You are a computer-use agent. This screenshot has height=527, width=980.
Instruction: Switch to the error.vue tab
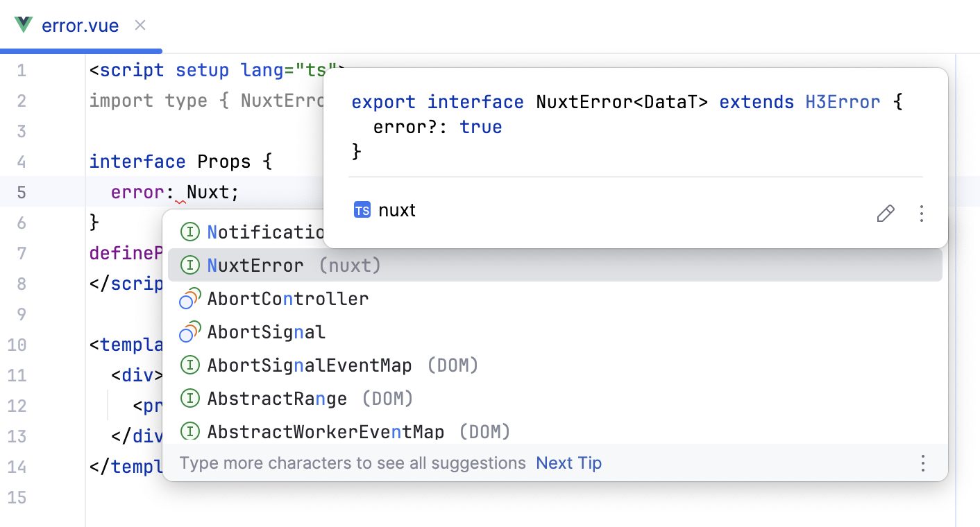pos(81,25)
